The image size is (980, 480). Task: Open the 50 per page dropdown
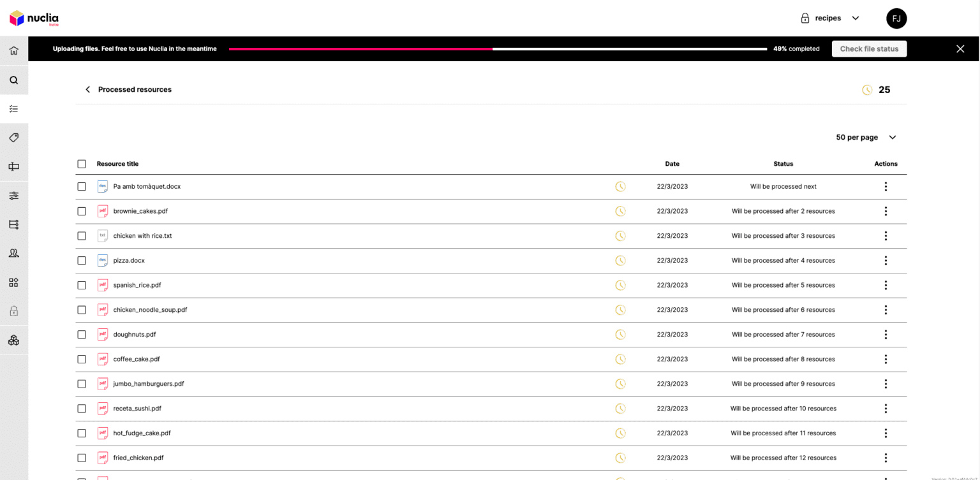(x=865, y=137)
